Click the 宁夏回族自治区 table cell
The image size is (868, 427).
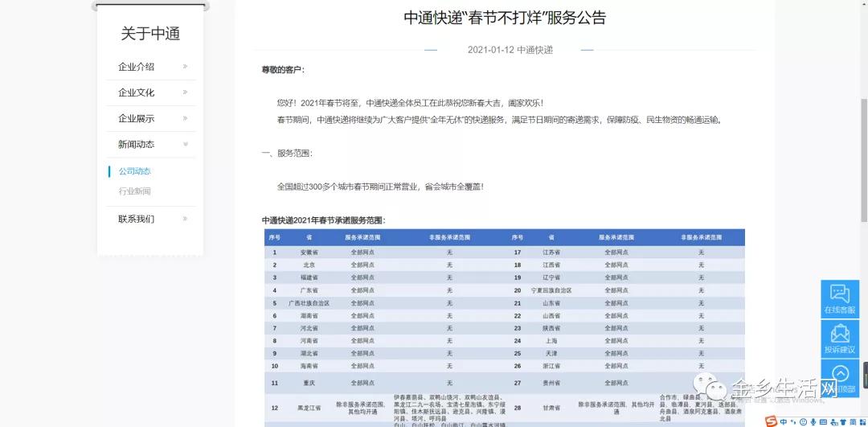tap(551, 290)
